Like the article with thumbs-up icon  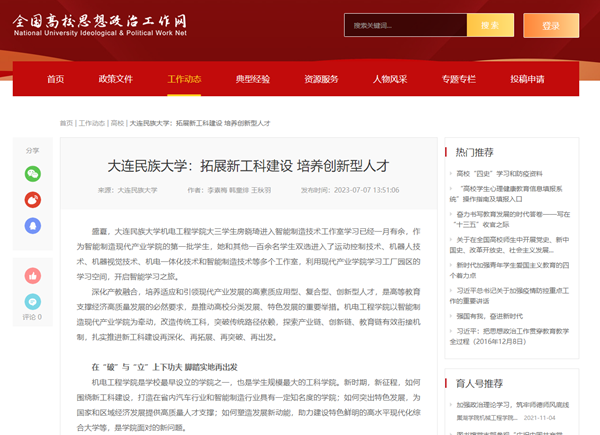pos(33,275)
